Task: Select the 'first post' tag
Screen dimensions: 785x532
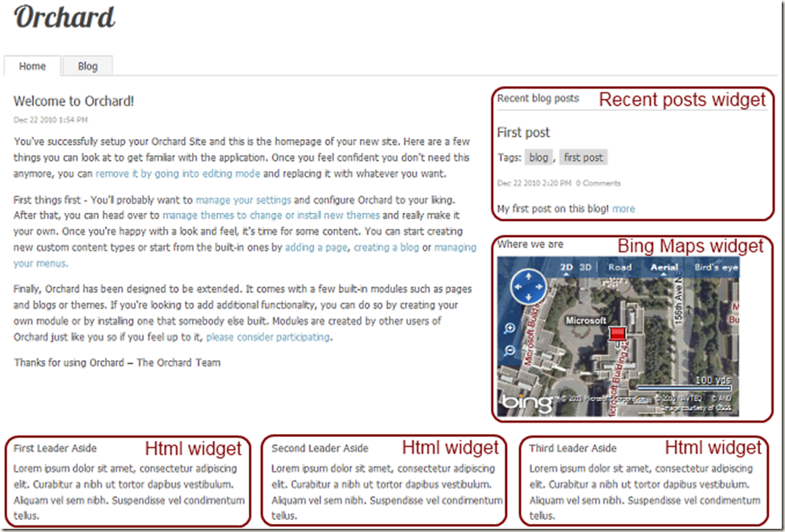Action: tap(583, 158)
